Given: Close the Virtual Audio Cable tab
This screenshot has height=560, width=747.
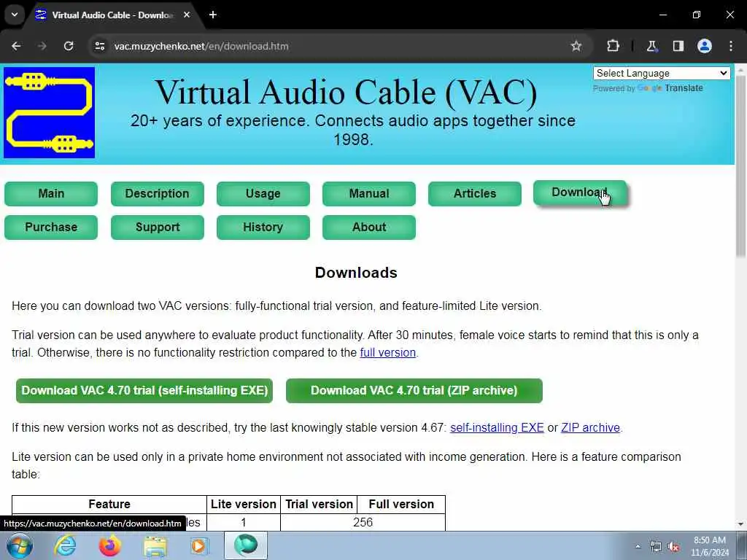Looking at the screenshot, I should (x=187, y=15).
